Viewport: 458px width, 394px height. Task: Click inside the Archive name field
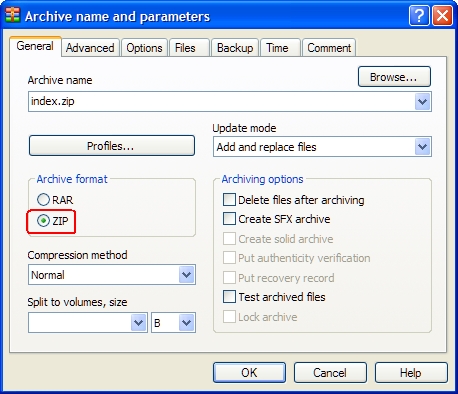[x=222, y=101]
